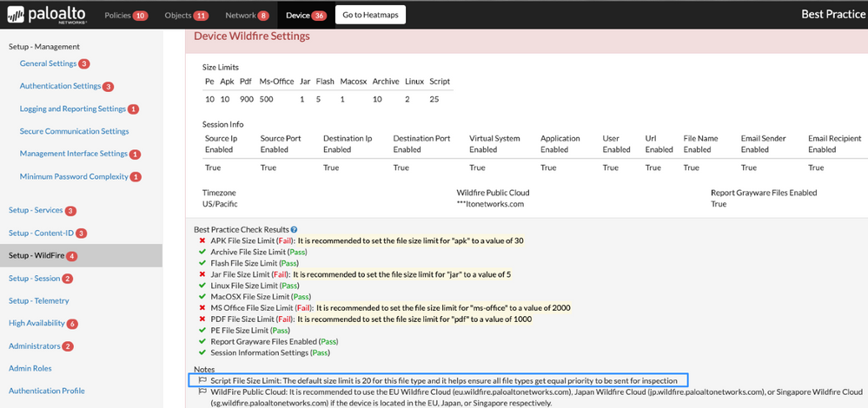868x408 pixels.
Task: Click the red 11 badge on Objects
Action: click(x=201, y=16)
